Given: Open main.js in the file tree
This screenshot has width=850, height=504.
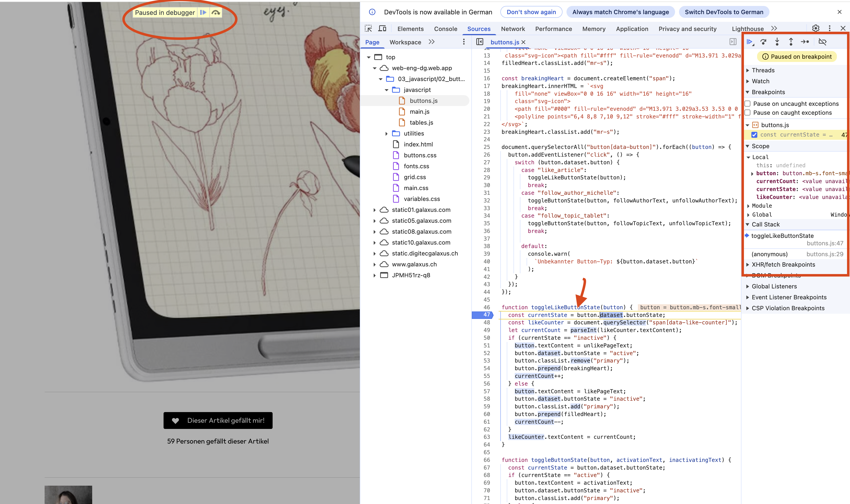Looking at the screenshot, I should (419, 112).
